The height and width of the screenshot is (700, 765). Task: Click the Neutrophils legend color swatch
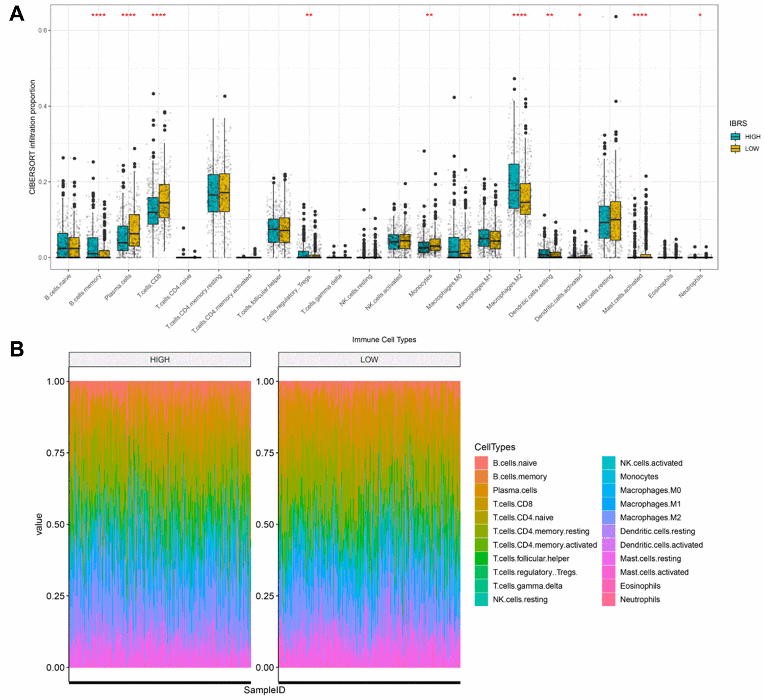608,599
